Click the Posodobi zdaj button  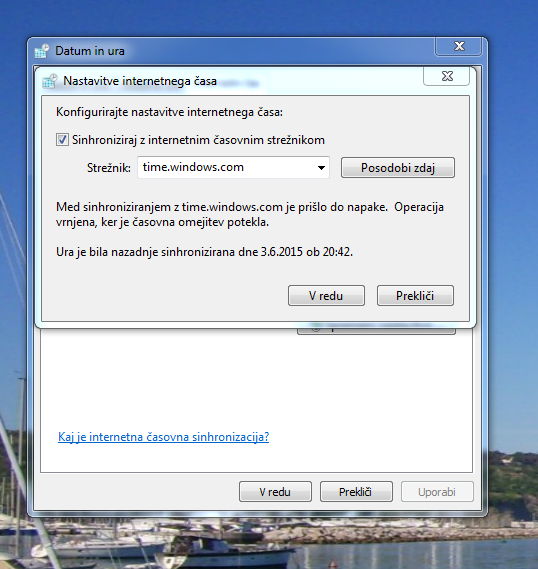coord(398,168)
